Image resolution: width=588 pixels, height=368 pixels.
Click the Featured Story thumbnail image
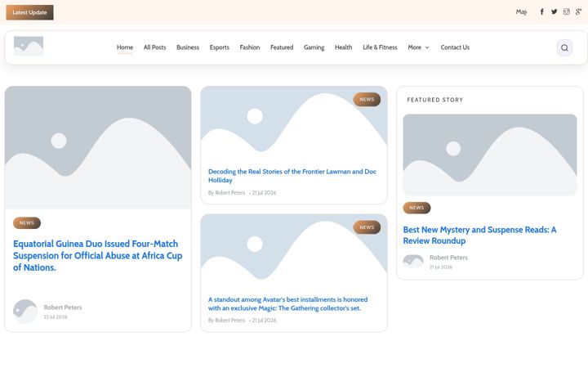coord(490,155)
